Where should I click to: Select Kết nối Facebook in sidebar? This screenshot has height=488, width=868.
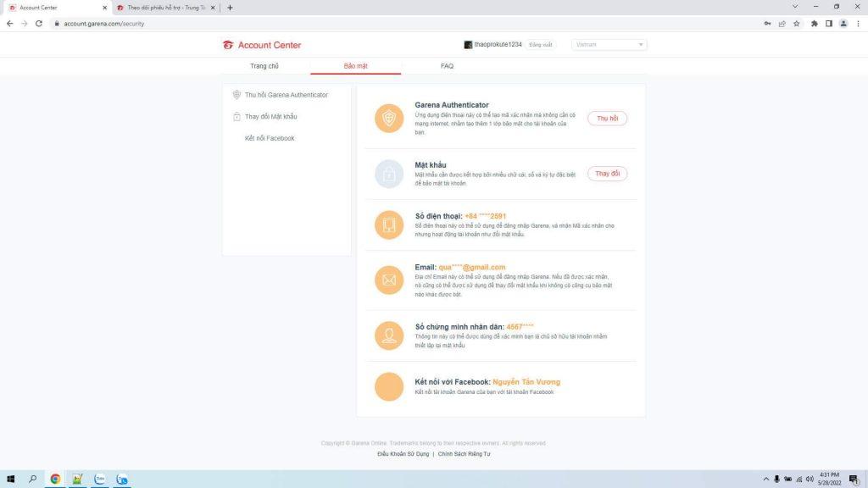270,138
